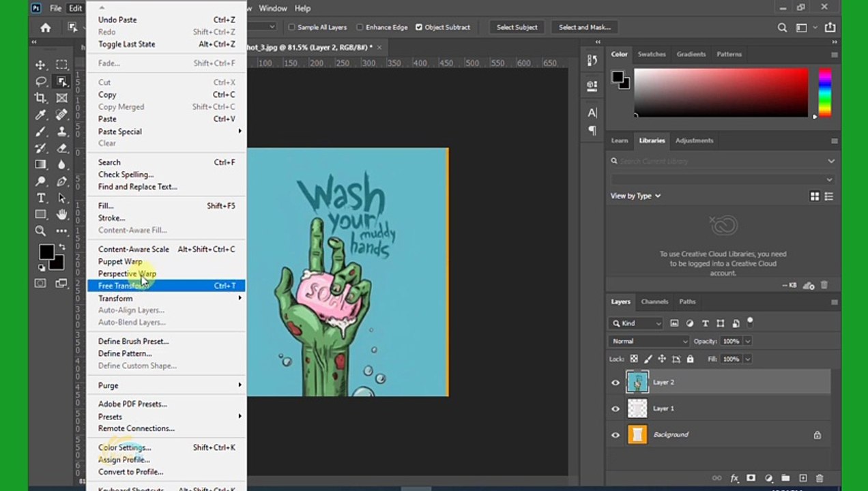
Task: Select the Dodge tool
Action: 41,181
